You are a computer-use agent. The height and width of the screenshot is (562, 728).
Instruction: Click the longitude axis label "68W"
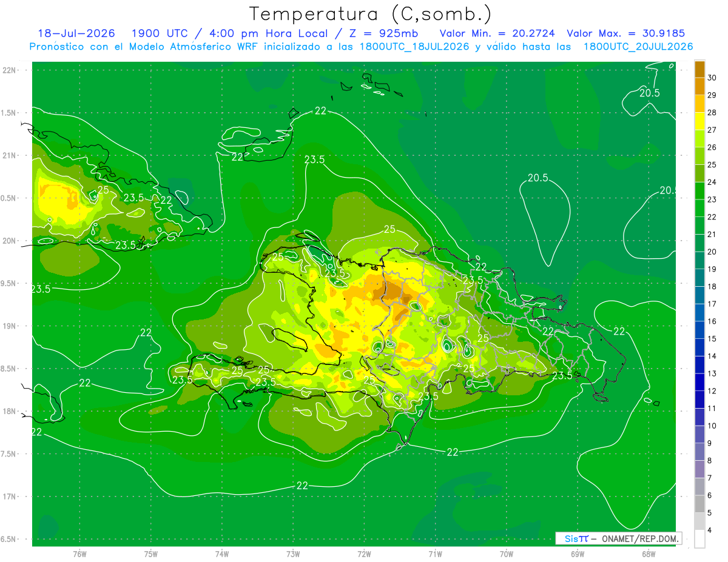(x=648, y=554)
